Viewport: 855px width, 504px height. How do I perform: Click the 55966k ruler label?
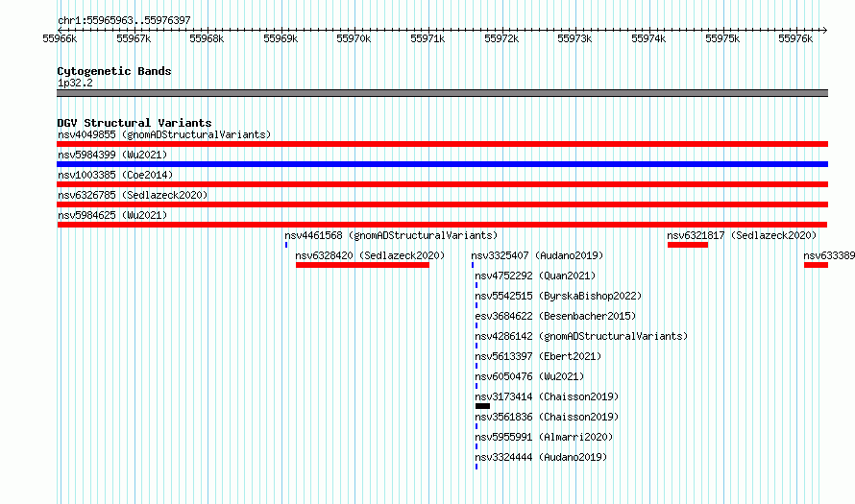60,38
